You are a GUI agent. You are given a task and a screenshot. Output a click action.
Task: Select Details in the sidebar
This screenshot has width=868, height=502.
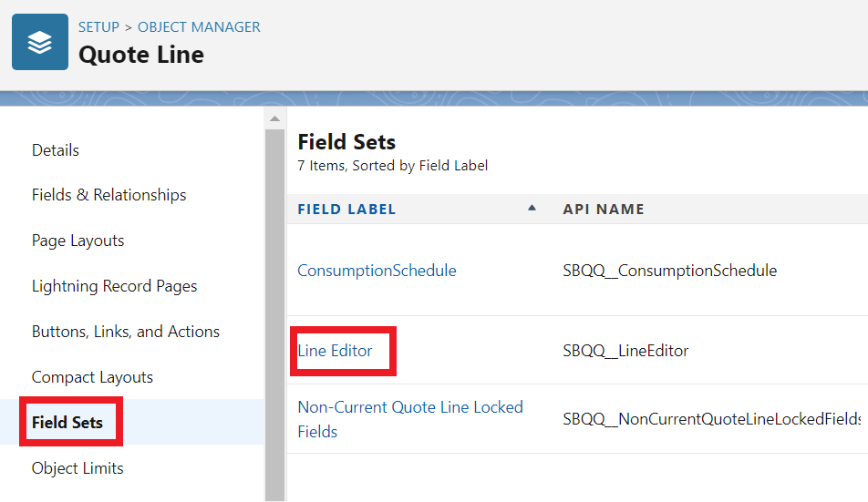tap(56, 150)
